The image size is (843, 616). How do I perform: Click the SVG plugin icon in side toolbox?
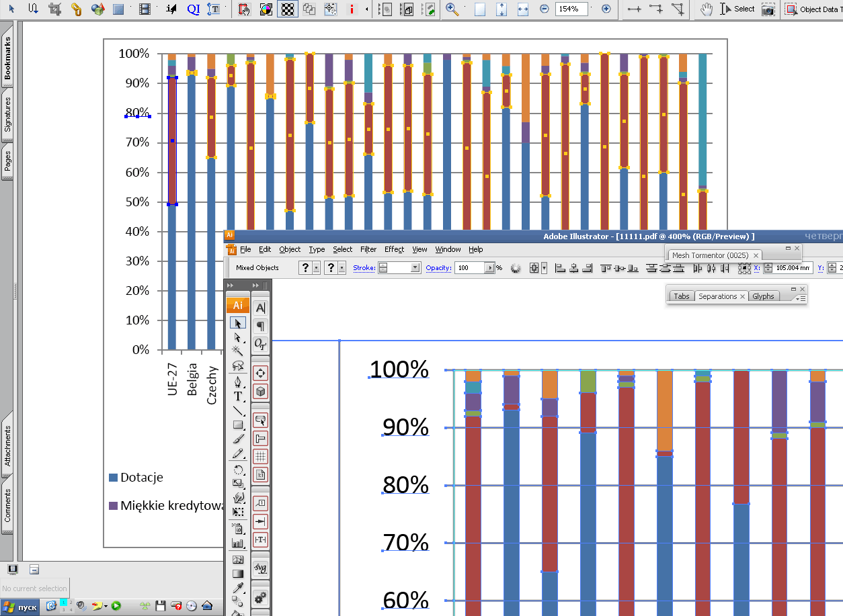tap(260, 568)
